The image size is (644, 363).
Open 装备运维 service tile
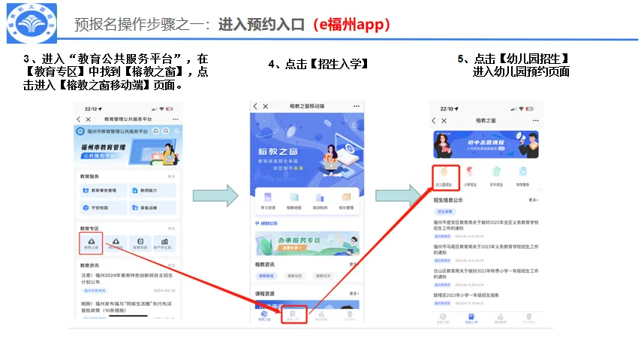(x=153, y=207)
